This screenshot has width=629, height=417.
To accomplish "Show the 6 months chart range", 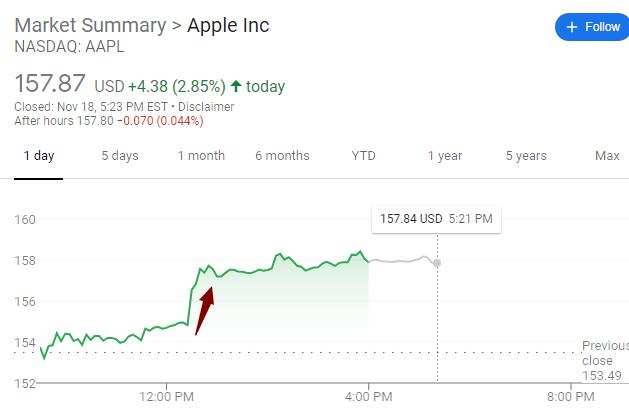I will coord(282,156).
